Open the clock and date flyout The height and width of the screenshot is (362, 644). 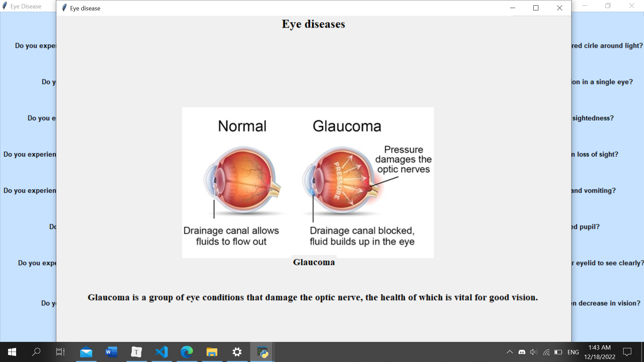[600, 352]
